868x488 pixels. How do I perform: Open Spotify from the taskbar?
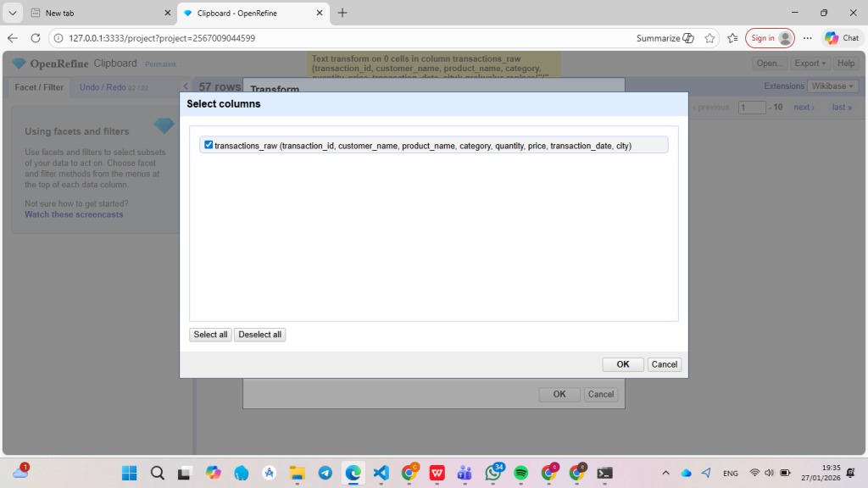point(521,473)
